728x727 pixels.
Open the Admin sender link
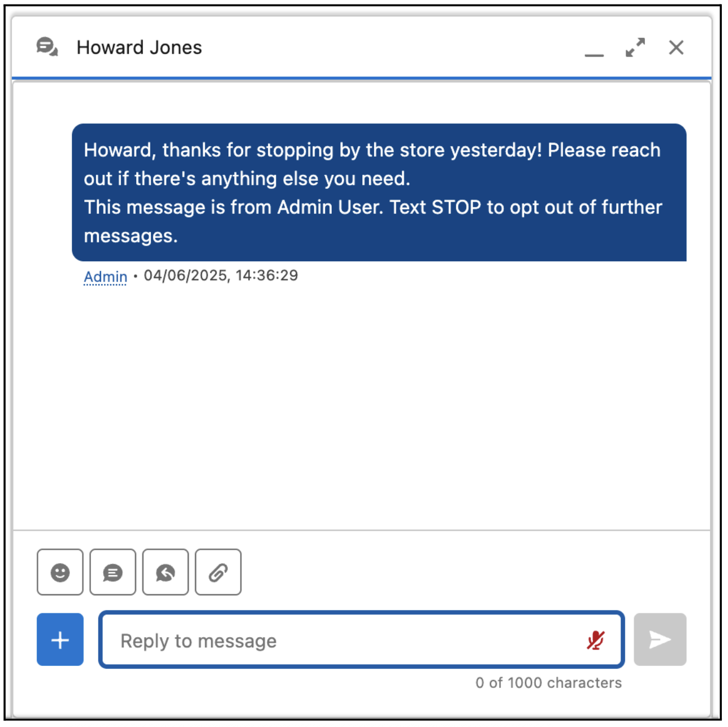tap(105, 276)
